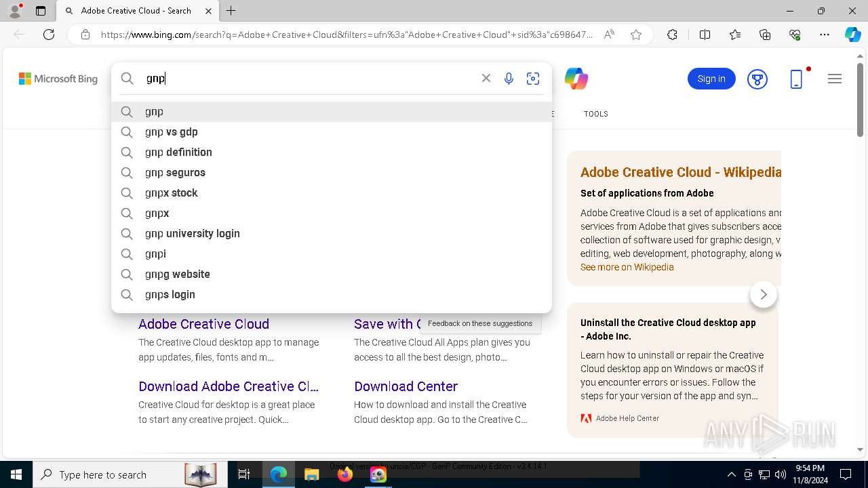The image size is (868, 488).
Task: Select suggestion "gnpg website"
Action: pos(332,274)
